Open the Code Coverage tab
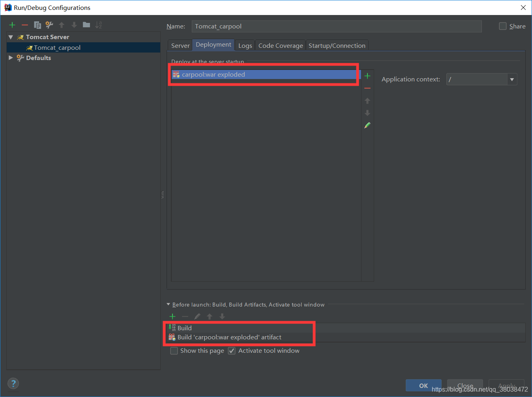The width and height of the screenshot is (532, 397). pyautogui.click(x=281, y=45)
